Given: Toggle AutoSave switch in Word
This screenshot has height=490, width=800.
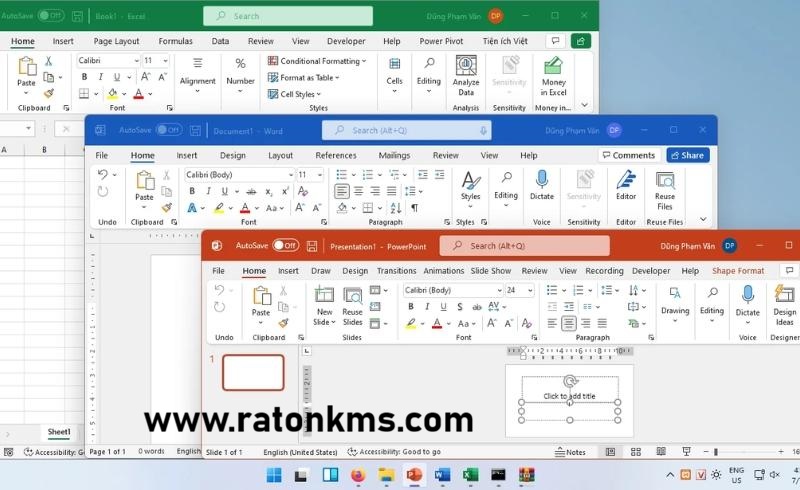Looking at the screenshot, I should (169, 130).
